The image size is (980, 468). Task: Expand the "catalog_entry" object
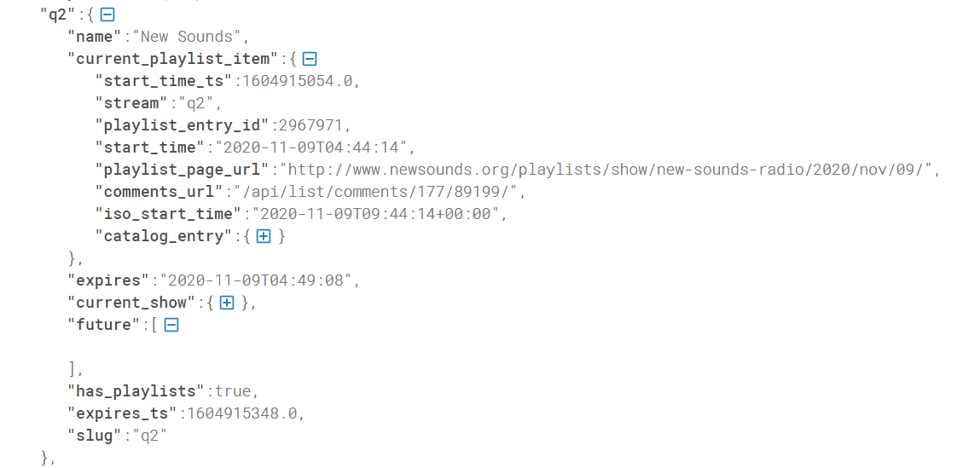[x=264, y=236]
